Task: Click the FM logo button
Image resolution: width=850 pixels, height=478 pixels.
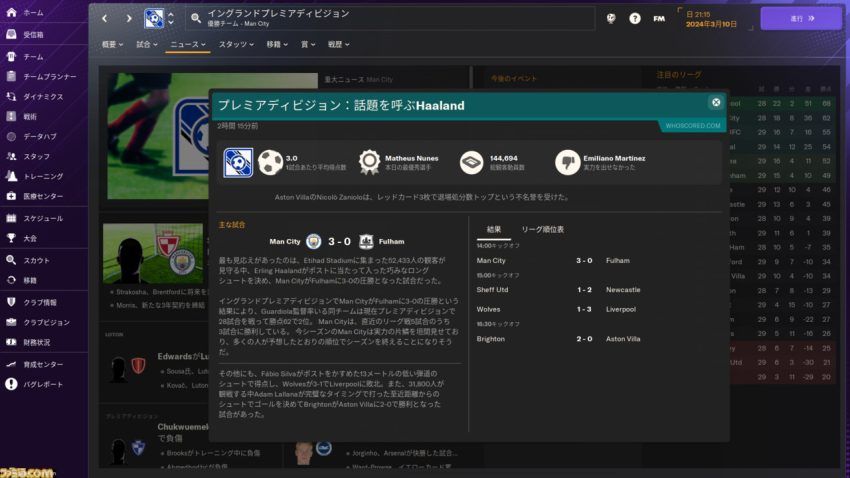Action: pyautogui.click(x=659, y=18)
